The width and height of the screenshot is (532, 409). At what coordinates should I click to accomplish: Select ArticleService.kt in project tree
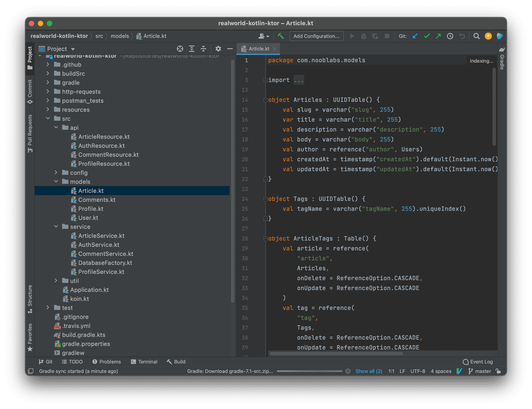(101, 236)
